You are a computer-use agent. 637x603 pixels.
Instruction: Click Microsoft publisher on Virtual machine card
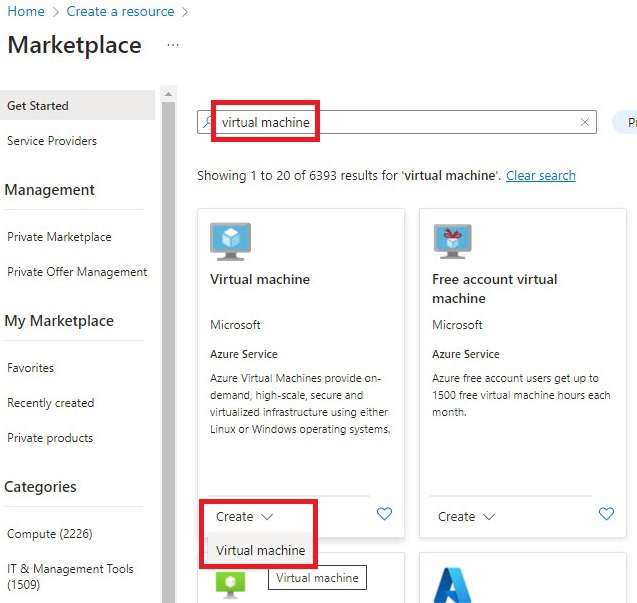[x=235, y=325]
